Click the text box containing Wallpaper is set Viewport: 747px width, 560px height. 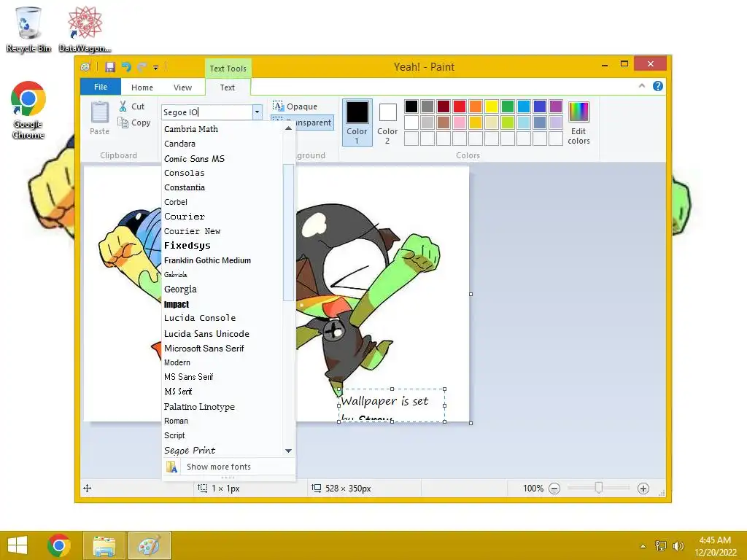pos(392,405)
